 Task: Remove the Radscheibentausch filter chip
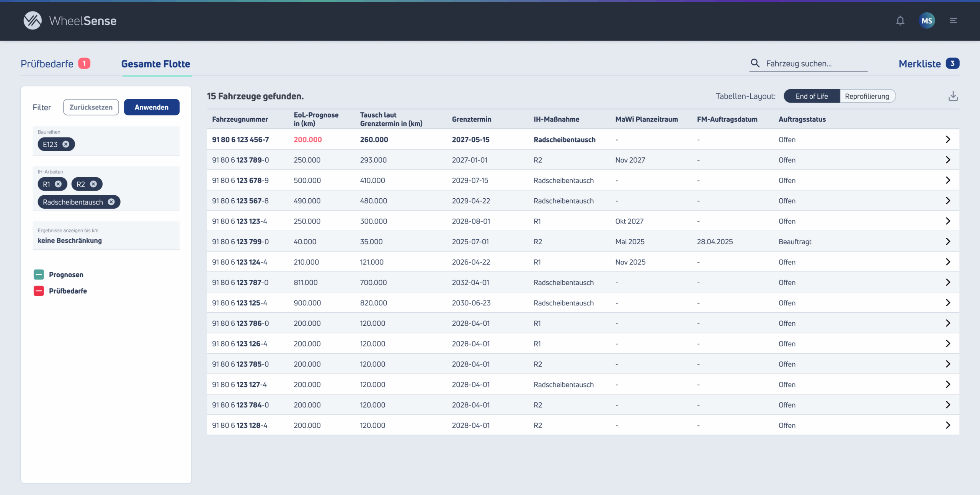(111, 202)
